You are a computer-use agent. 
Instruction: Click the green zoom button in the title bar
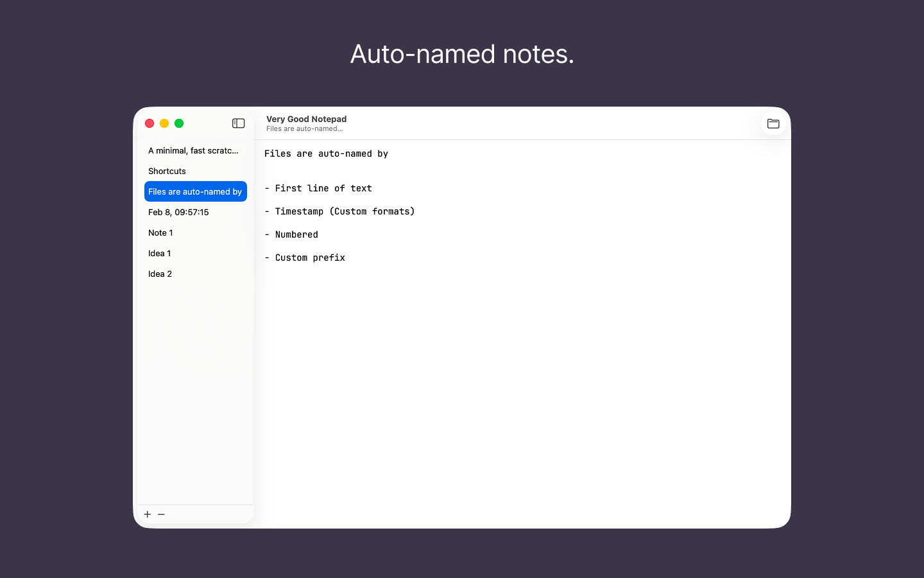[x=179, y=123]
